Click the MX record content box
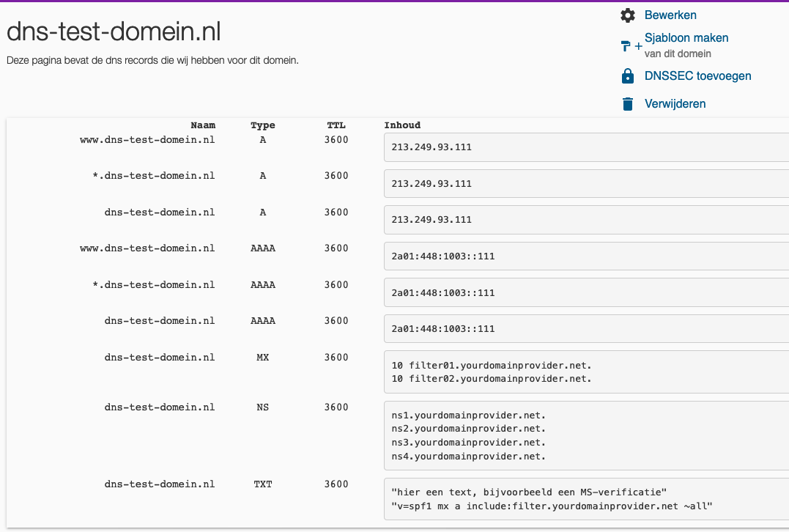The image size is (789, 532). tap(586, 372)
